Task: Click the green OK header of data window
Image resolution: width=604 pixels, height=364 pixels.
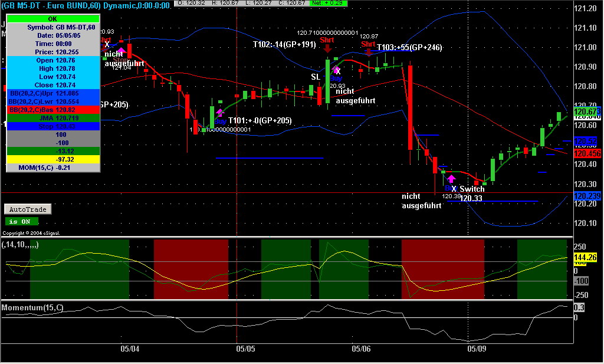Action: pos(53,19)
